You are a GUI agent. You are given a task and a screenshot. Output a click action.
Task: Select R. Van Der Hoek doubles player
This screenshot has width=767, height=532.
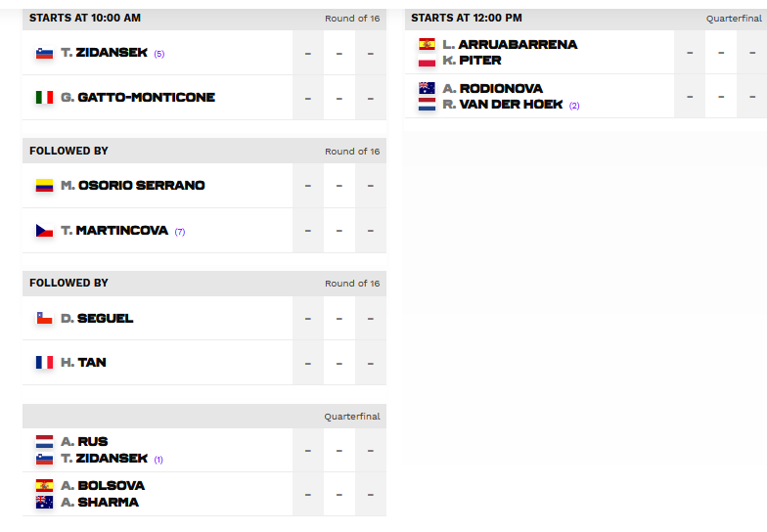(x=503, y=105)
